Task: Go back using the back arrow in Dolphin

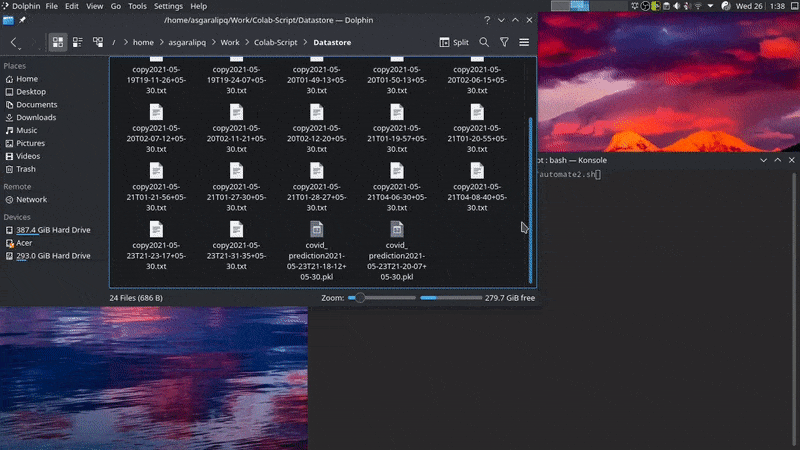Action: (x=14, y=42)
